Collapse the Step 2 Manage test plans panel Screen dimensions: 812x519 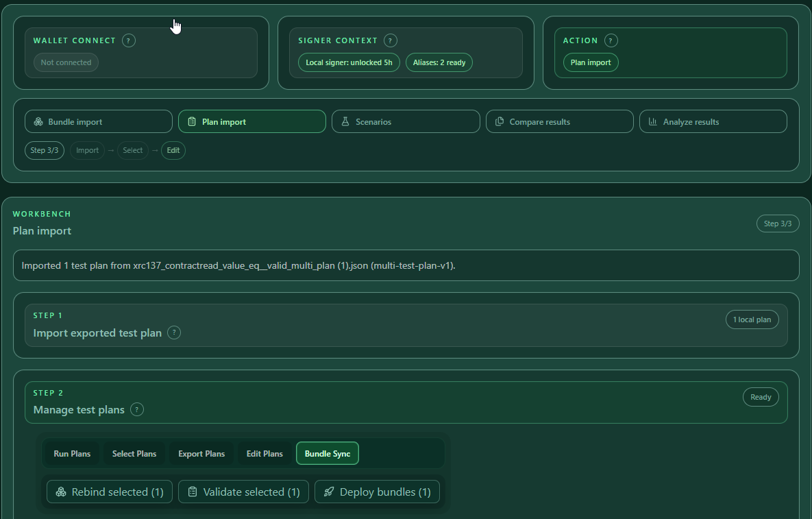406,402
